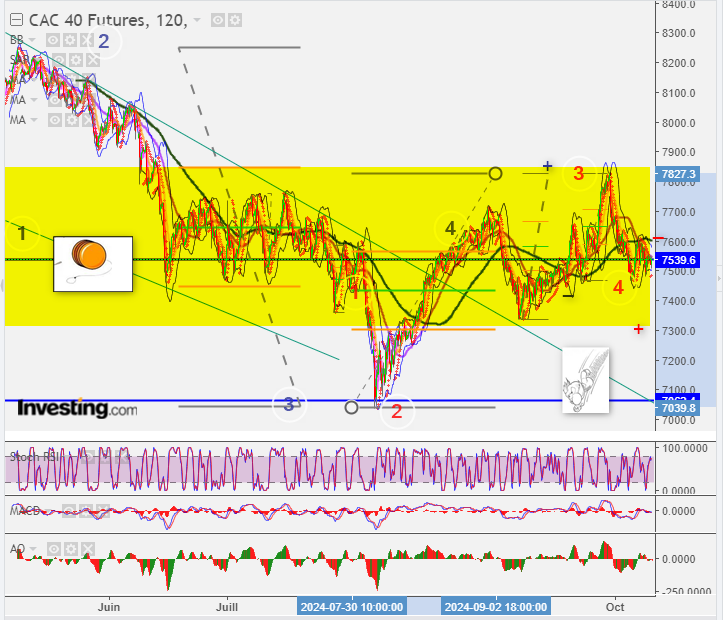Remove the bottom MA indicator with X icon
This screenshot has height=620, width=723.
(x=89, y=120)
